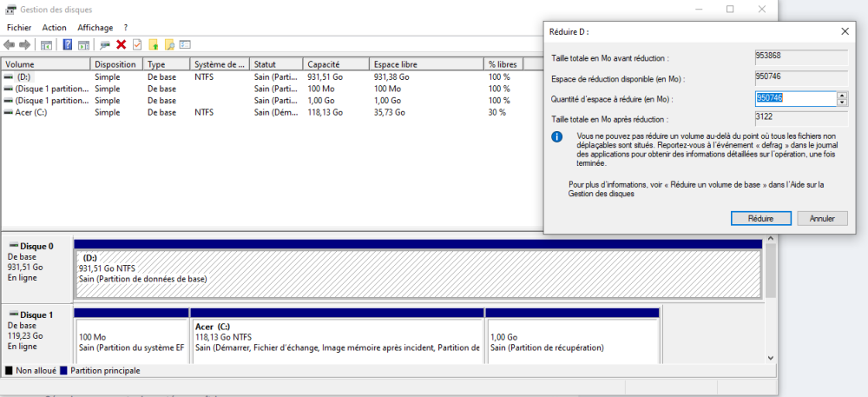Open the blue Help question-mark icon
868x397 pixels.
tap(68, 45)
